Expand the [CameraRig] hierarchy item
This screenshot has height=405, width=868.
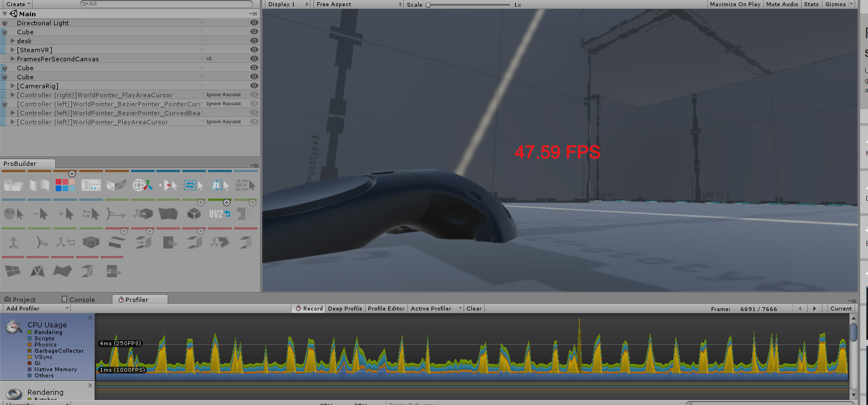click(x=13, y=86)
